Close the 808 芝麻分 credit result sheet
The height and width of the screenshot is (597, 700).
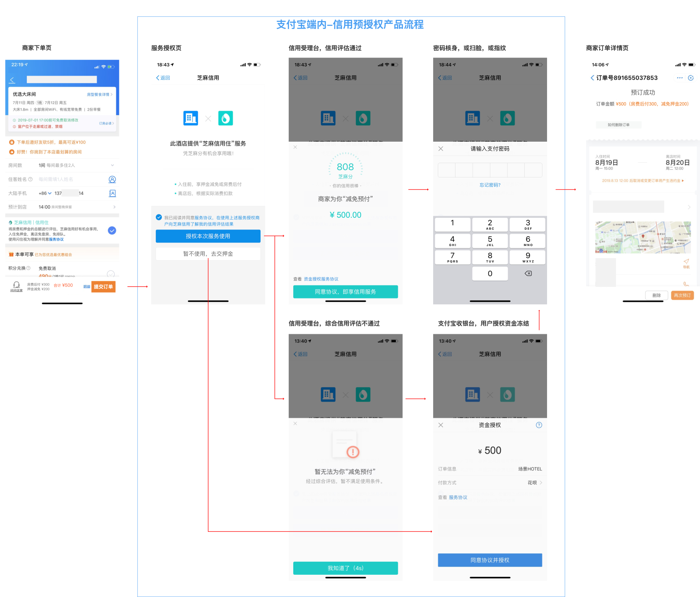295,147
